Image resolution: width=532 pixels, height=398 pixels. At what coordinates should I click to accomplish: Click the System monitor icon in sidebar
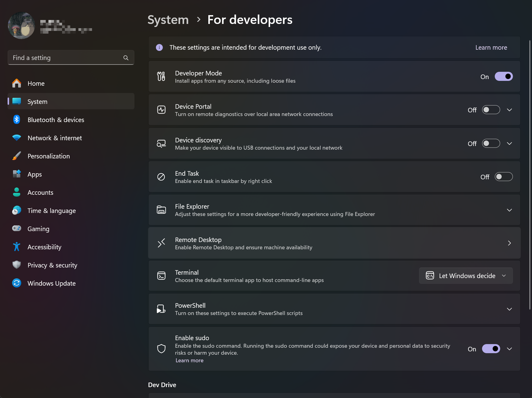pyautogui.click(x=17, y=101)
